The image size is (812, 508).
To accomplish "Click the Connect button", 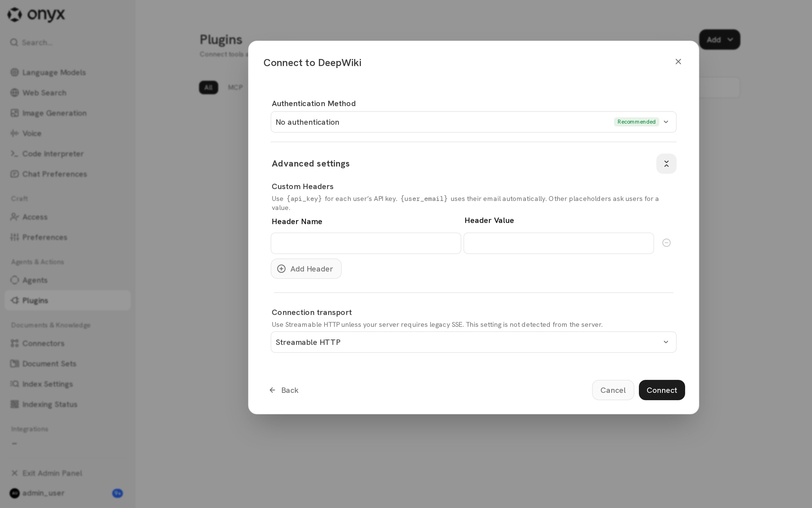I will tap(662, 390).
